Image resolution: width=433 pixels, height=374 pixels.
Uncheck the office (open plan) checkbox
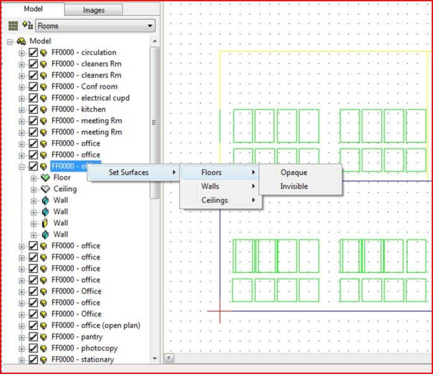tap(33, 325)
